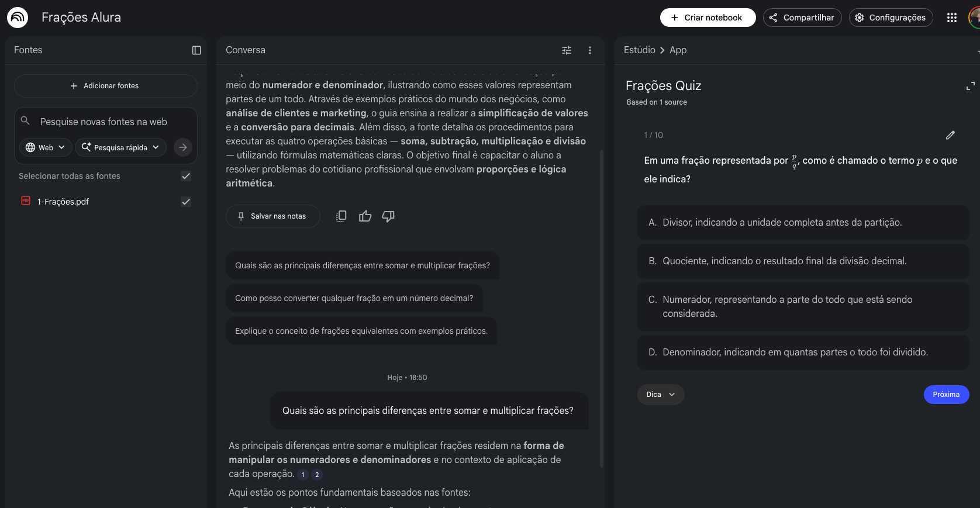980x508 pixels.
Task: Go to Estúdio breadcrumb item
Action: point(639,50)
